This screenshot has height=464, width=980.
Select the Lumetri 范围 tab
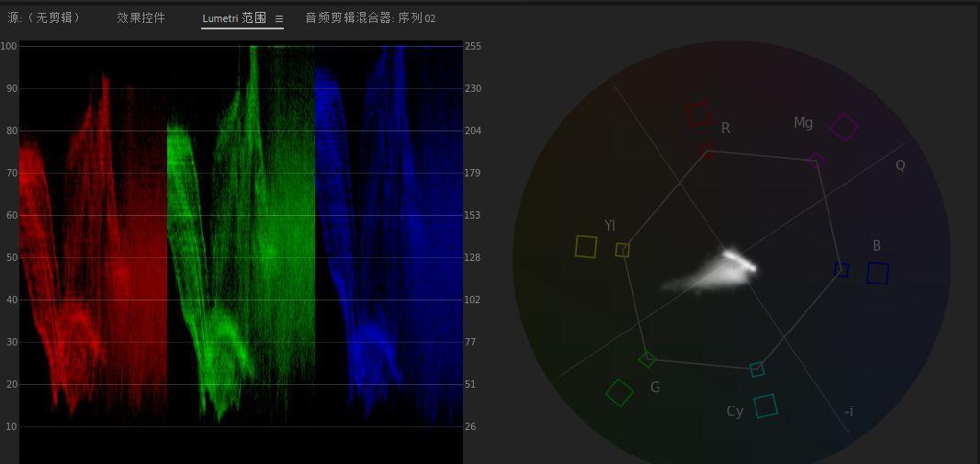pyautogui.click(x=235, y=18)
